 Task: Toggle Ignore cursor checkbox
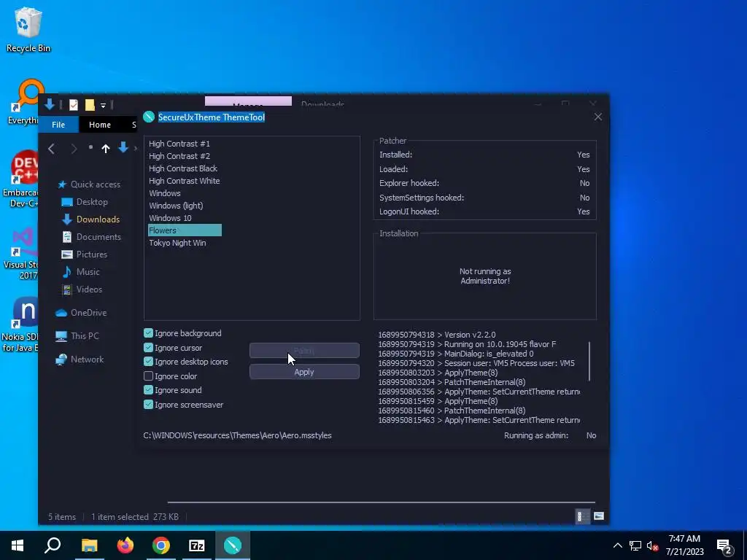pyautogui.click(x=148, y=348)
